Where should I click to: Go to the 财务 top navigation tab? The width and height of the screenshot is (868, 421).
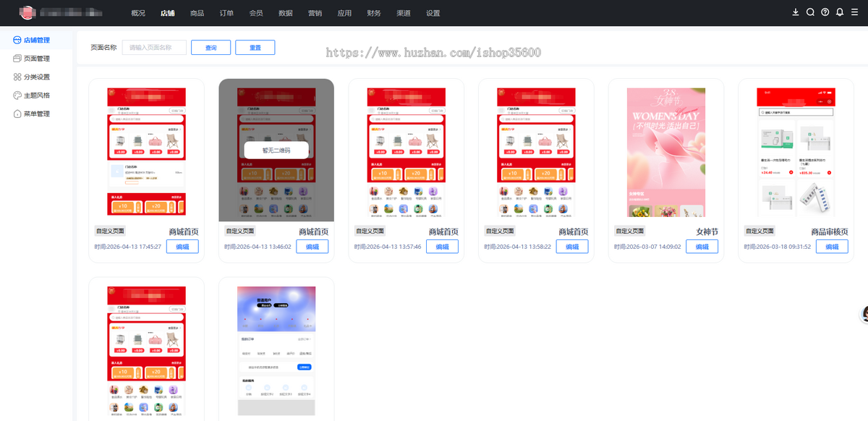pos(374,13)
